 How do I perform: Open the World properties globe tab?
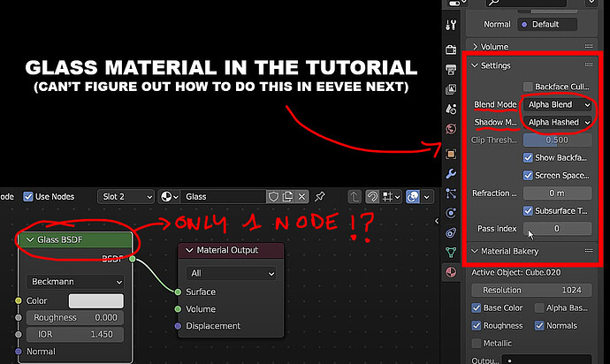(x=451, y=129)
